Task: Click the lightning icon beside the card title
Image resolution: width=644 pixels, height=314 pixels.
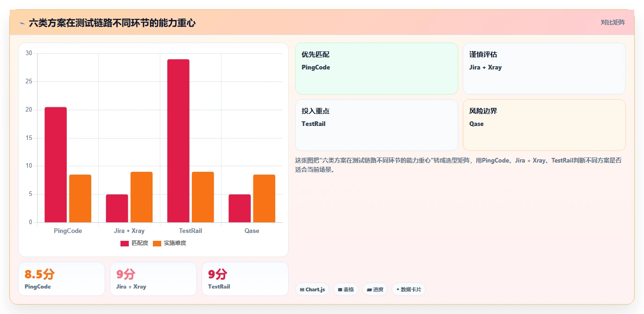Action: tap(22, 23)
